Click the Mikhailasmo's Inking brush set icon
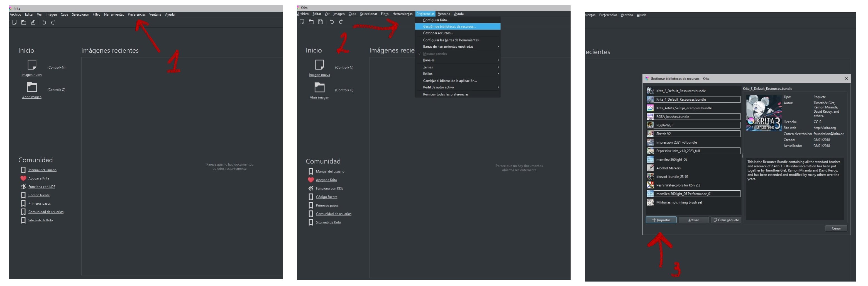This screenshot has width=868, height=286. tap(650, 202)
